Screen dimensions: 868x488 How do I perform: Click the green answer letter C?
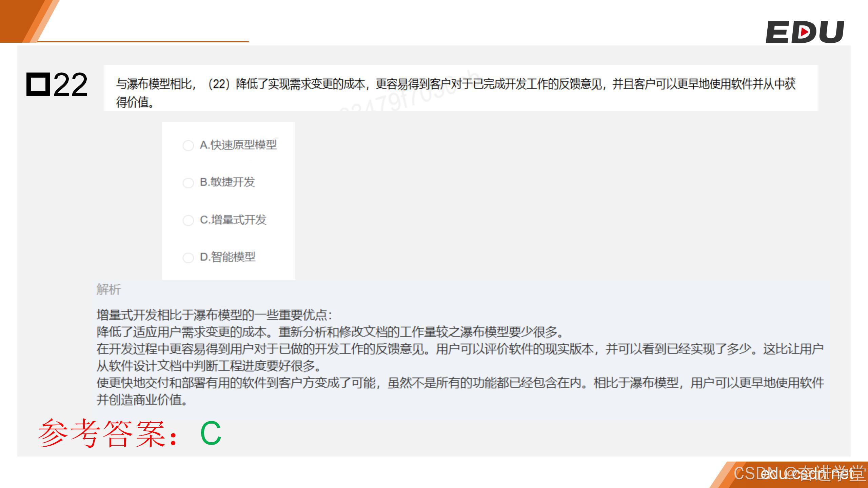click(211, 433)
